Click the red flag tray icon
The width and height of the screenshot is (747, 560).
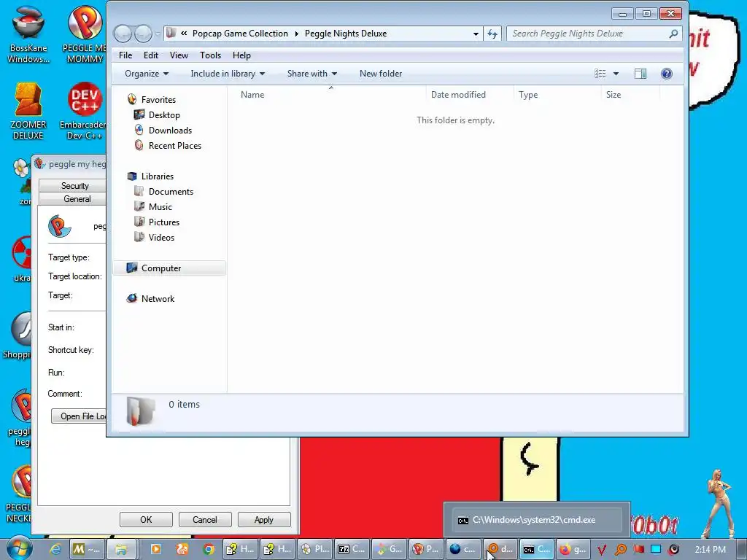pos(638,549)
